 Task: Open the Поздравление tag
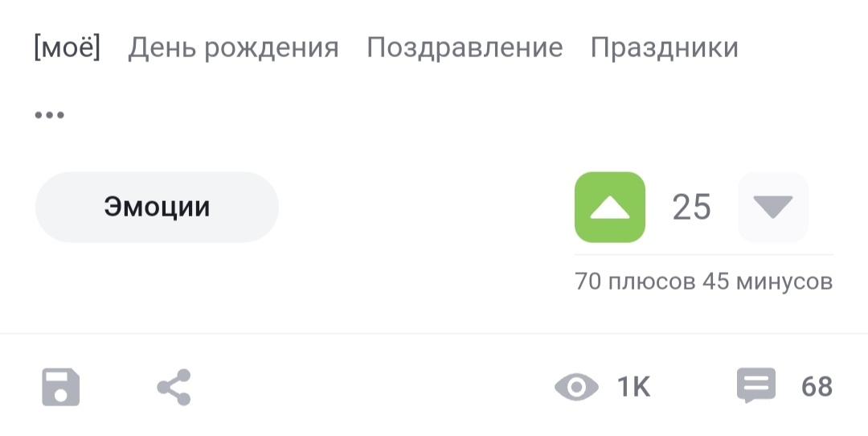[465, 47]
